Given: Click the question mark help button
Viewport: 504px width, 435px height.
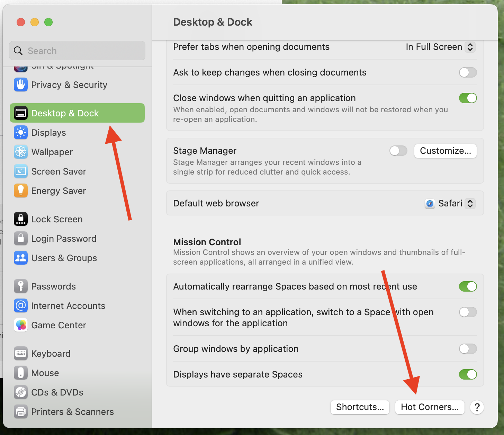Looking at the screenshot, I should pyautogui.click(x=477, y=407).
